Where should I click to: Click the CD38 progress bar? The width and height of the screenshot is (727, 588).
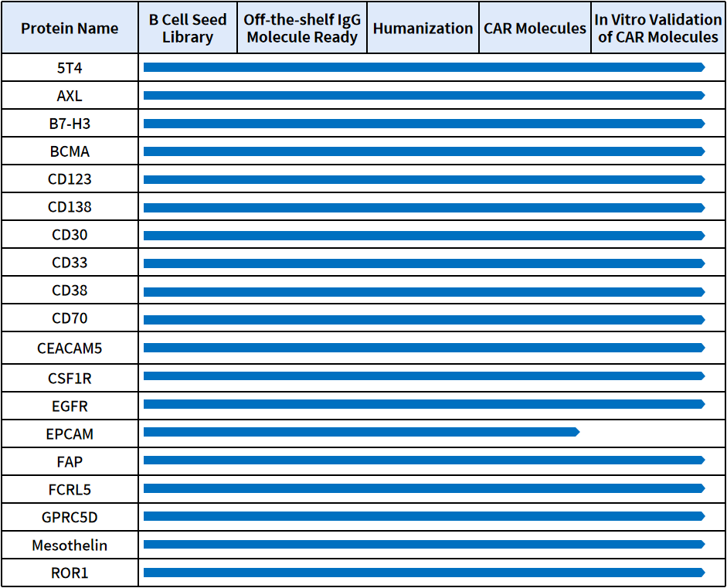[x=423, y=292]
